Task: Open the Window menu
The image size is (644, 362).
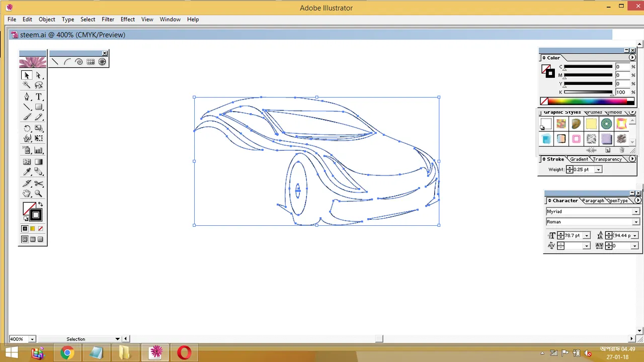Action: pyautogui.click(x=170, y=19)
